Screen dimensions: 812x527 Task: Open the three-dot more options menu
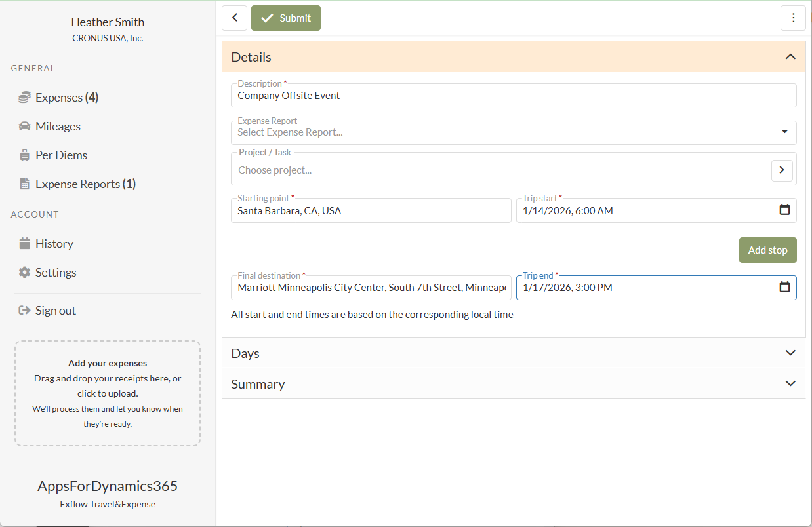tap(793, 18)
